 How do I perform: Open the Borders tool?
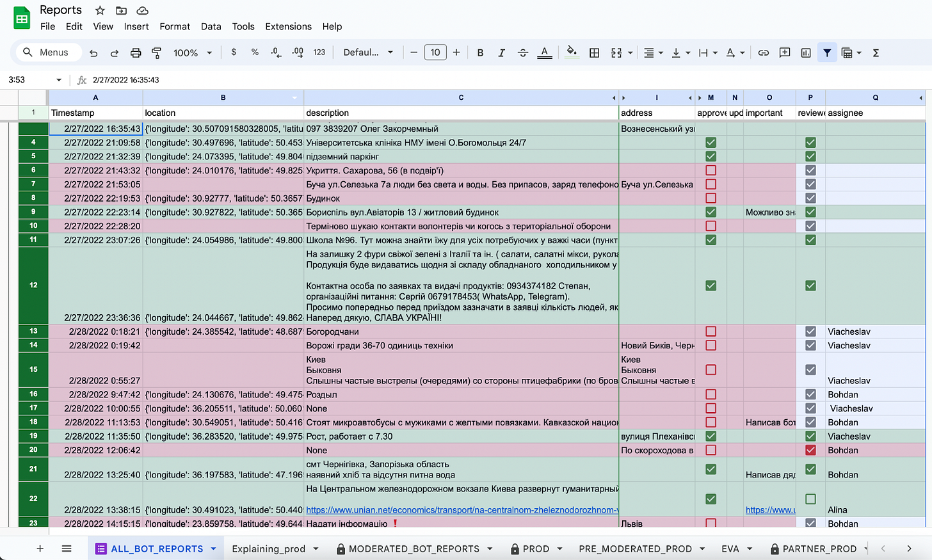[594, 53]
